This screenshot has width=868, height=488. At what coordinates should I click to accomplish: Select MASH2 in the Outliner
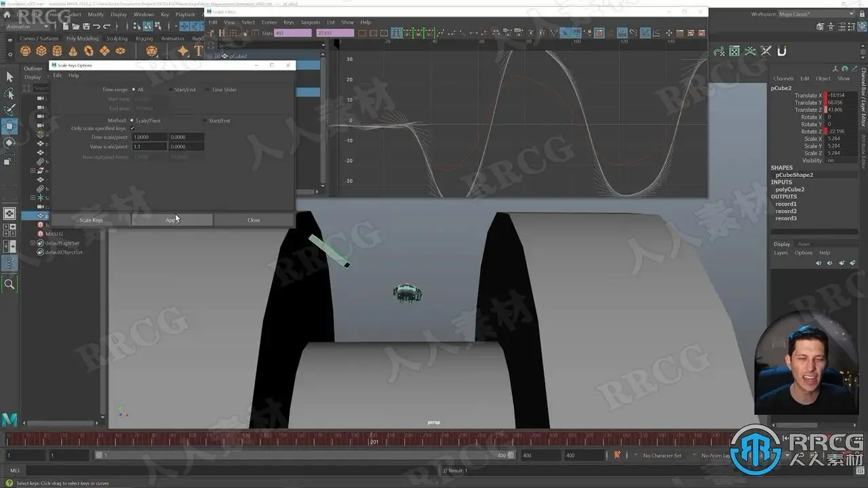point(54,234)
